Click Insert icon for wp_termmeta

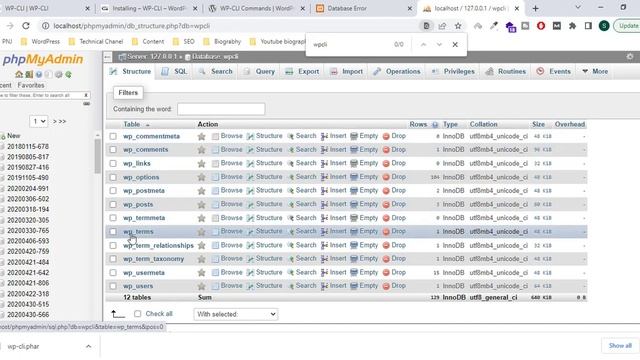[x=324, y=218]
